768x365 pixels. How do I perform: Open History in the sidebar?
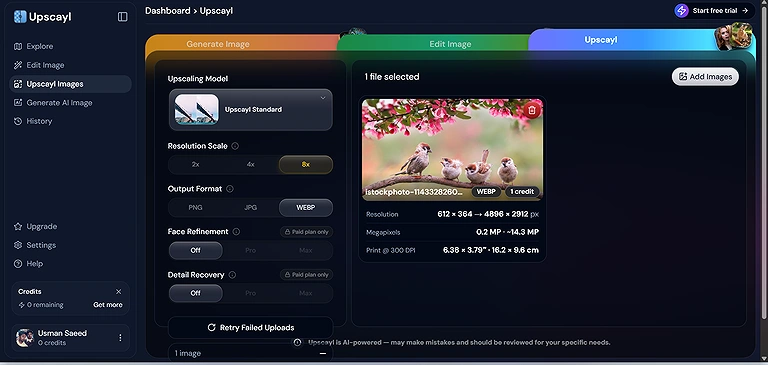coord(39,121)
